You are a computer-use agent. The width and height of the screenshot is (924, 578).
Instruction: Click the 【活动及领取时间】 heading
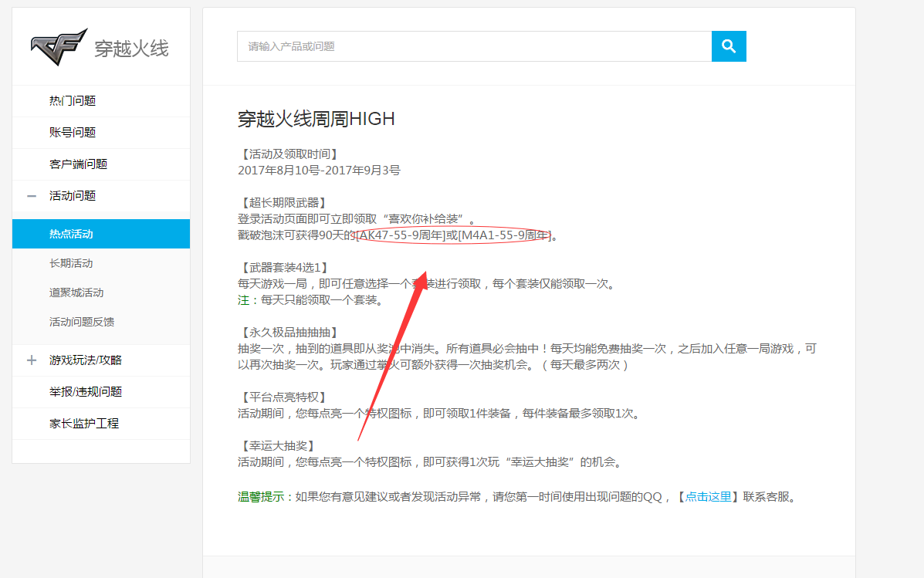(289, 154)
